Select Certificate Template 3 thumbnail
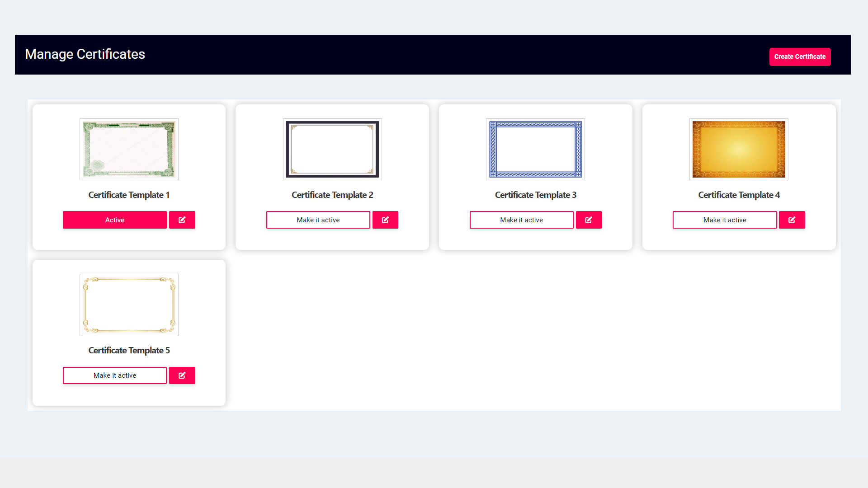The image size is (868, 488). click(535, 149)
